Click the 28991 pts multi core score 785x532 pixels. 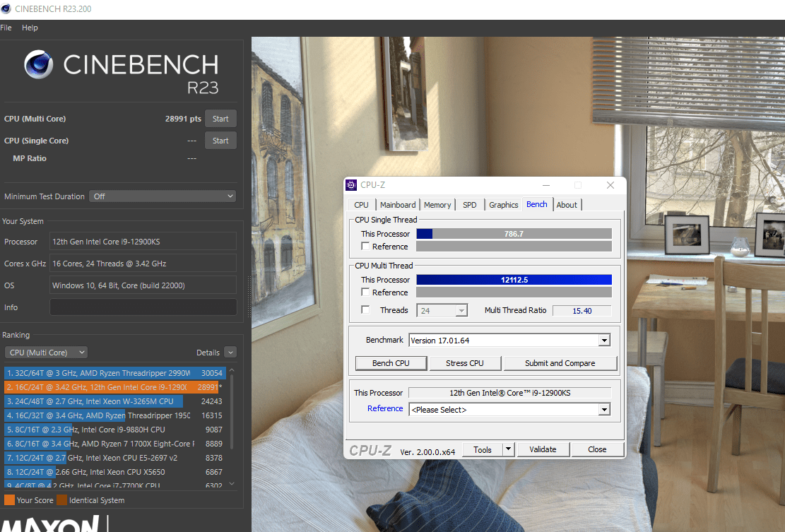[x=183, y=119]
